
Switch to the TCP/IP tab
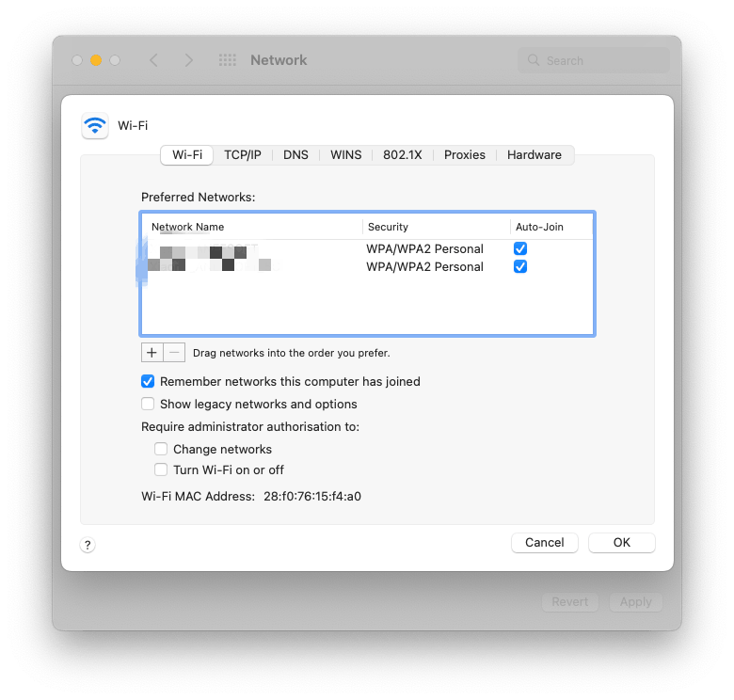tap(243, 155)
